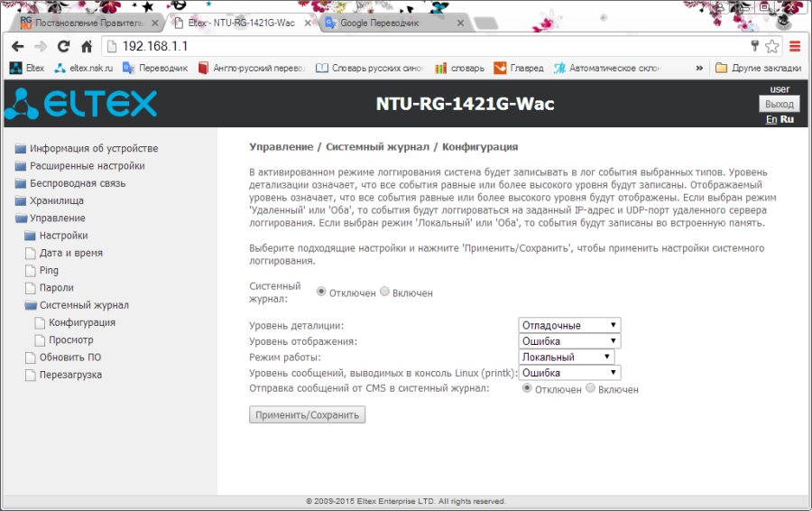Image resolution: width=812 pixels, height=511 pixels.
Task: Open the Настройки subfolder
Action: pyautogui.click(x=57, y=236)
